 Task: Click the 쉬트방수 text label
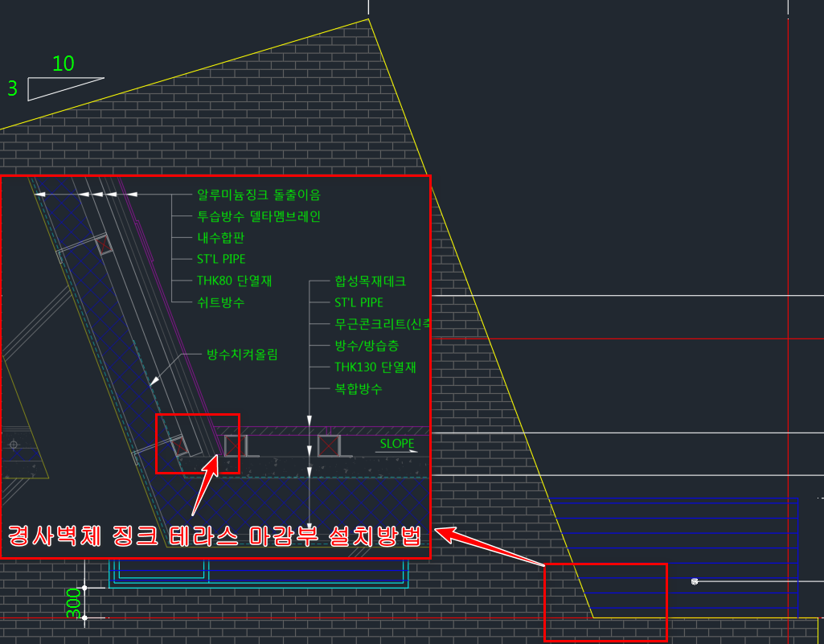220,303
